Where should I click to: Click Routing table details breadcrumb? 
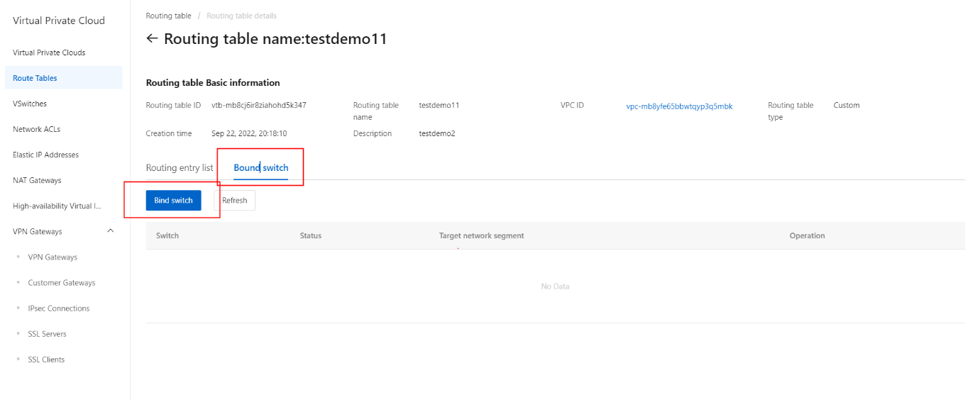click(x=242, y=16)
